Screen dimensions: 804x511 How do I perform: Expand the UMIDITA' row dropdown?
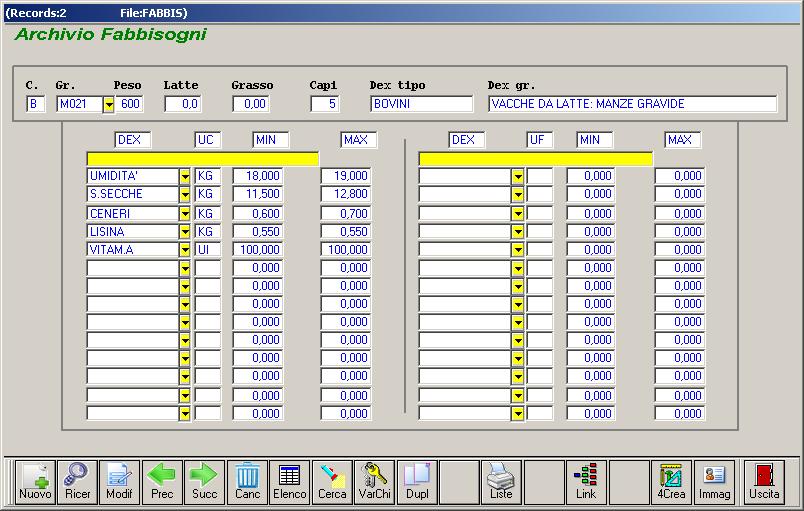pos(185,176)
